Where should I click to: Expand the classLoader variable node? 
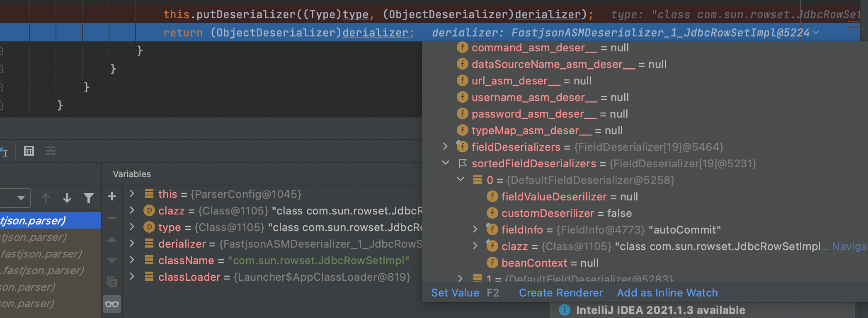pos(132,276)
